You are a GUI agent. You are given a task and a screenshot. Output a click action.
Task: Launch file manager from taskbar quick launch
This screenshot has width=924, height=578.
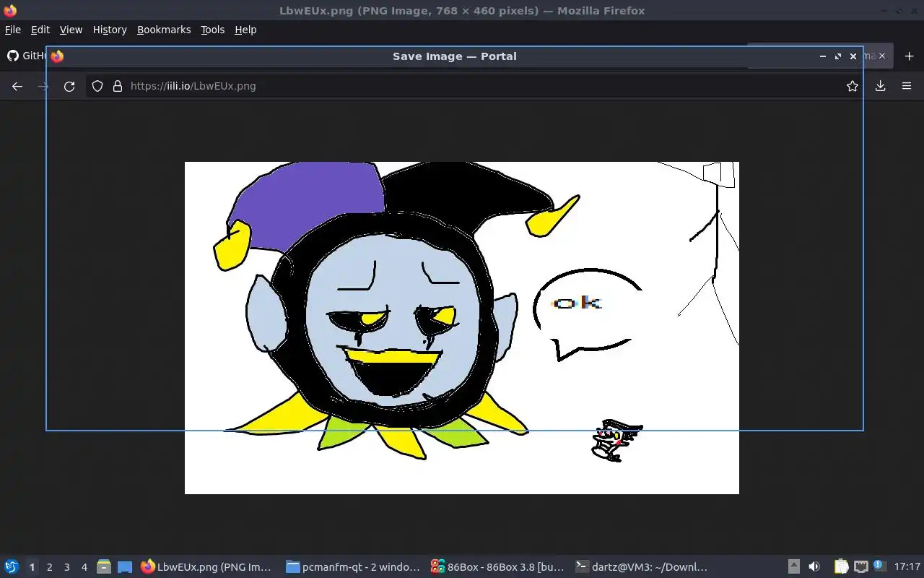click(x=104, y=567)
